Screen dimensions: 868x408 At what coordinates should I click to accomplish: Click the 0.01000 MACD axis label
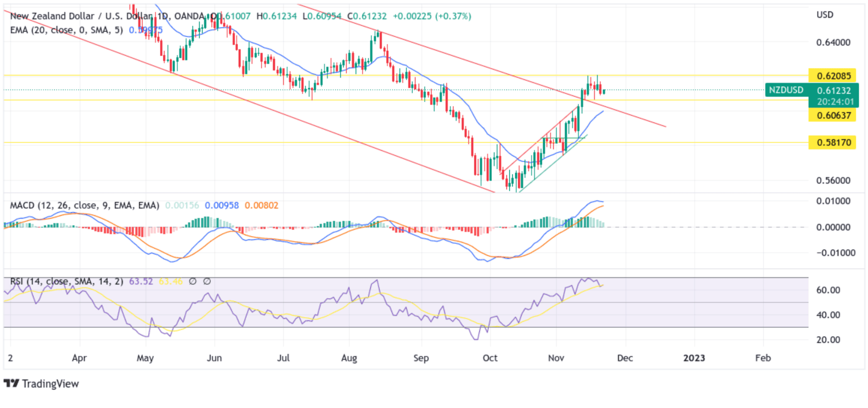(x=834, y=201)
